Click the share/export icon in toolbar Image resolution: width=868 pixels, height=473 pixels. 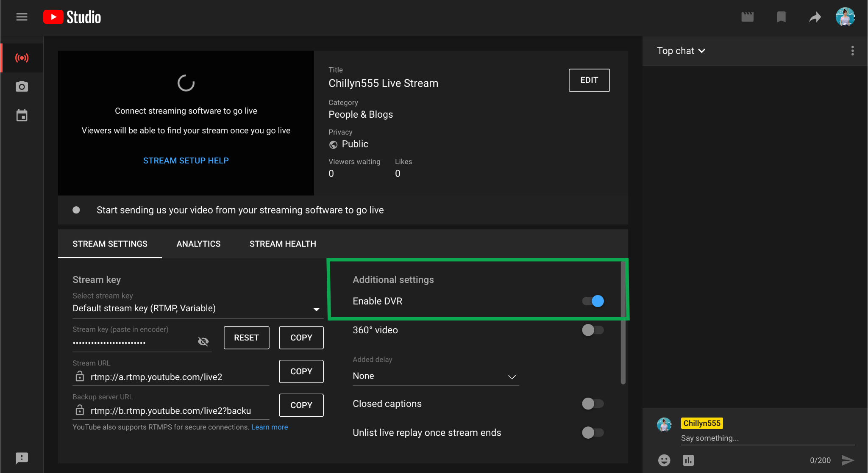pos(813,17)
